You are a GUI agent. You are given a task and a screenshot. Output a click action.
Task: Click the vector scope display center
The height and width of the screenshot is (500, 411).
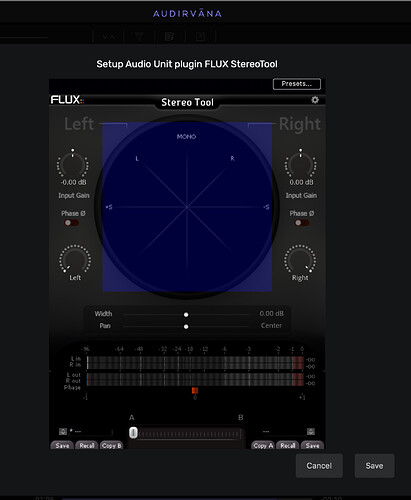[x=187, y=207]
